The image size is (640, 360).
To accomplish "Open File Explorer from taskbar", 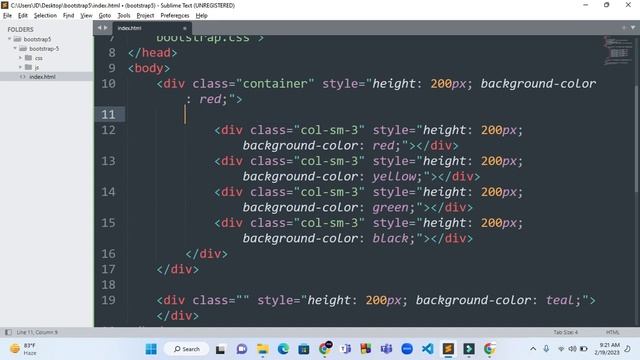I will [262, 349].
